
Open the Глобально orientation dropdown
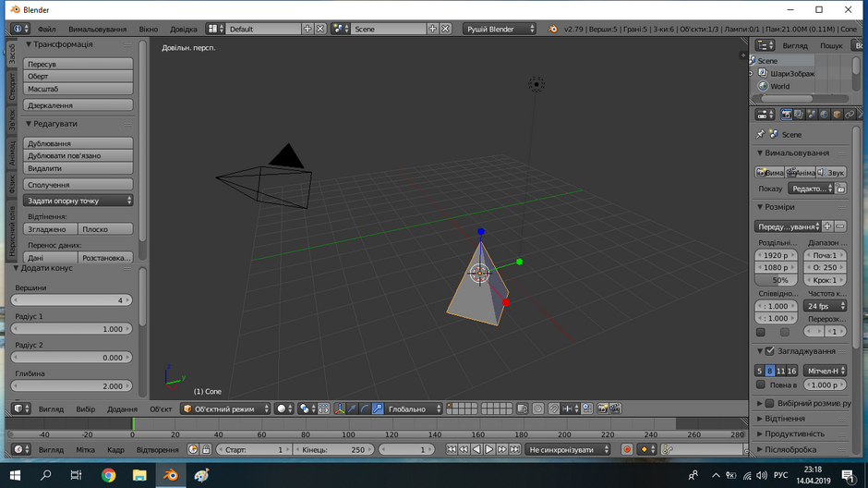pyautogui.click(x=414, y=409)
